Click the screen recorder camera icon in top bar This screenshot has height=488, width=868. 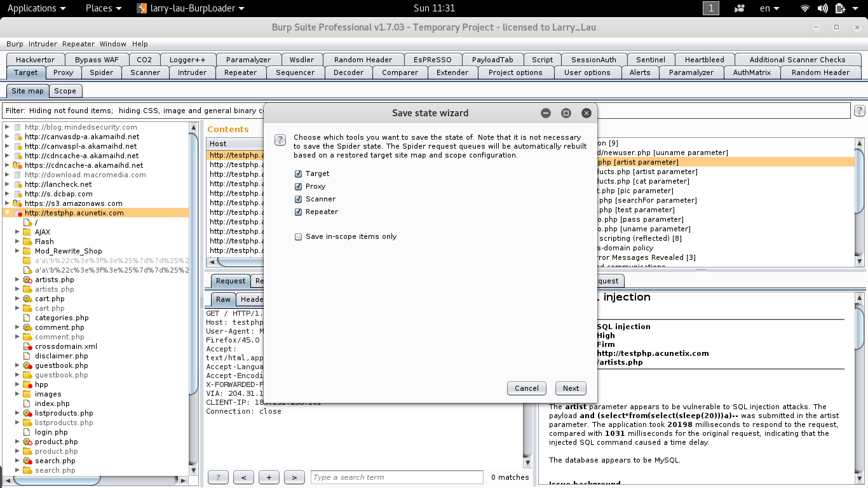click(740, 8)
